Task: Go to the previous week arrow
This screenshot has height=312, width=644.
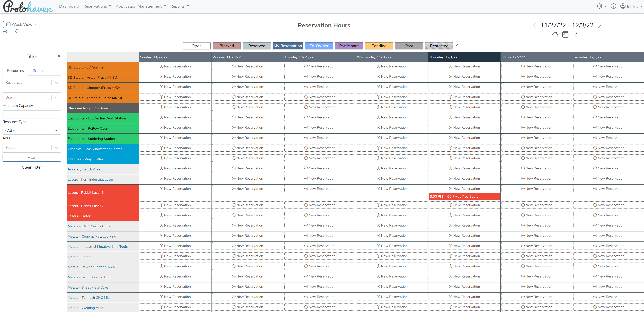Action: click(534, 25)
